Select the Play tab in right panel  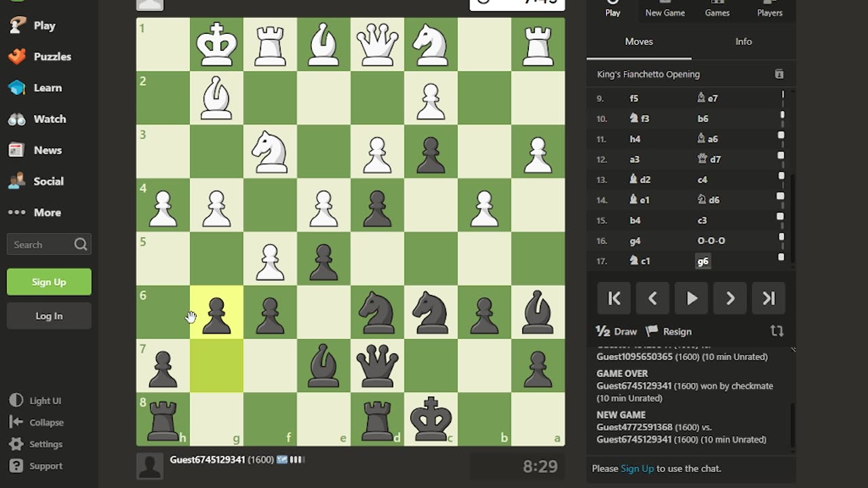[612, 8]
